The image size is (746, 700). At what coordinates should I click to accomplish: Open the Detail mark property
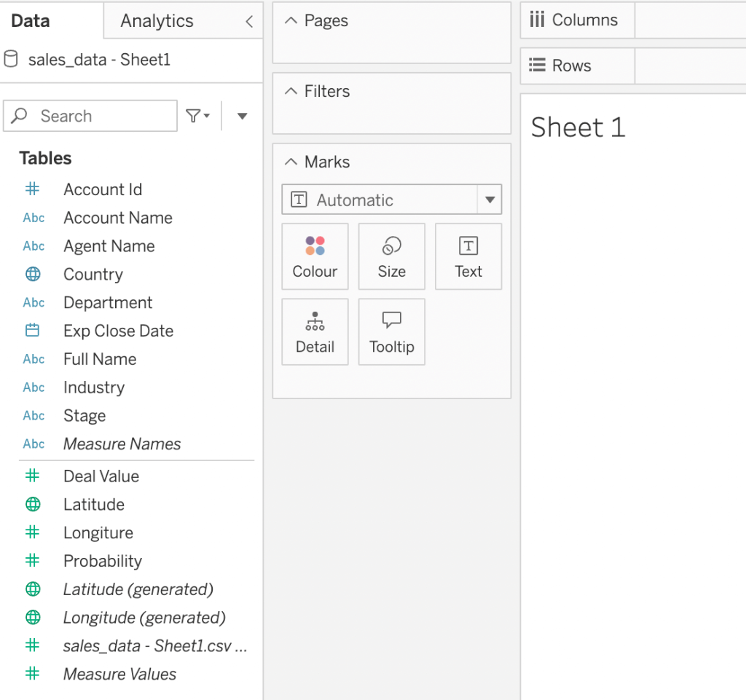point(315,331)
